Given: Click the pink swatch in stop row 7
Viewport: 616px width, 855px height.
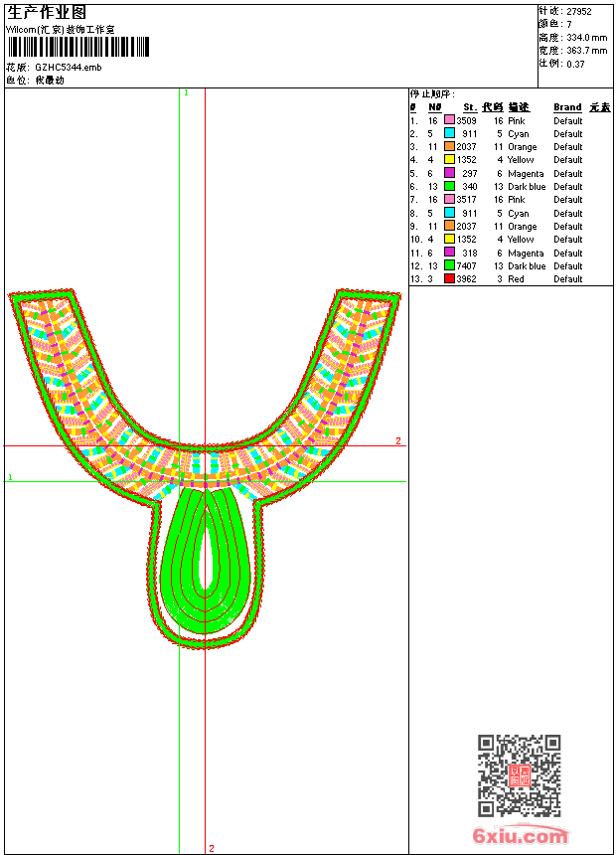Looking at the screenshot, I should [449, 199].
